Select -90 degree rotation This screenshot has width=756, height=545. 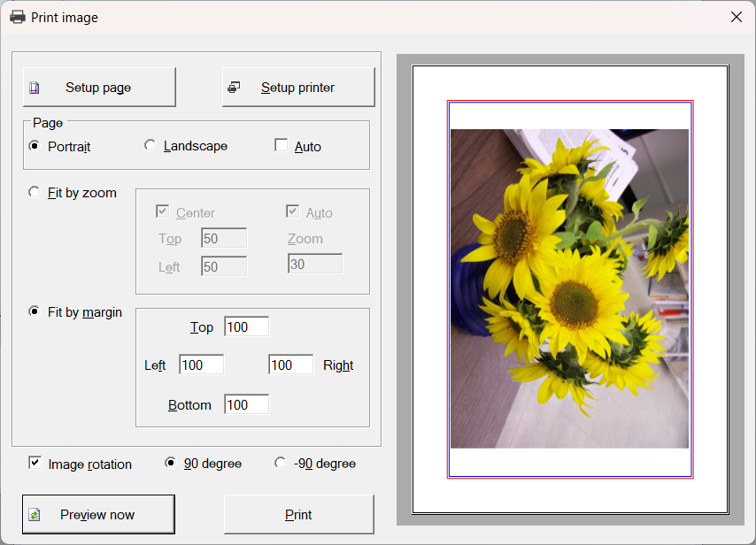[x=281, y=463]
